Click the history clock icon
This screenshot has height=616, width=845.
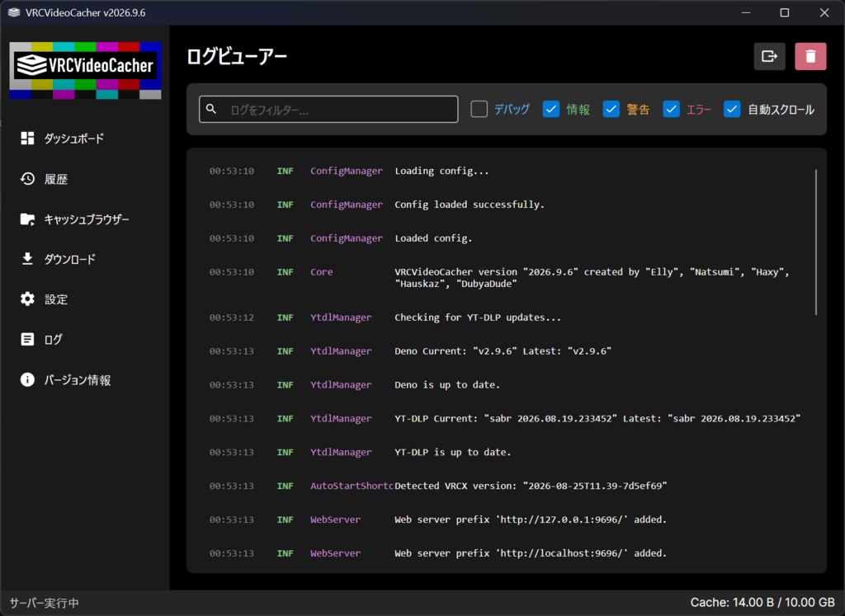[27, 179]
